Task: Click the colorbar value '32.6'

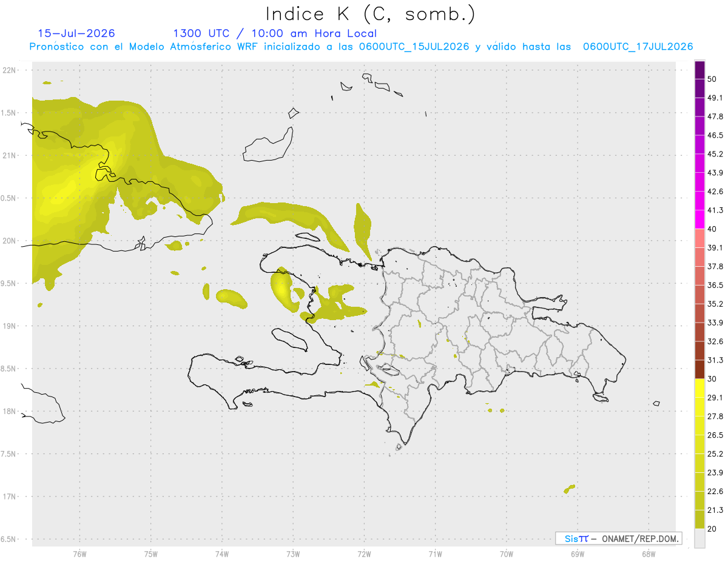Action: point(715,341)
